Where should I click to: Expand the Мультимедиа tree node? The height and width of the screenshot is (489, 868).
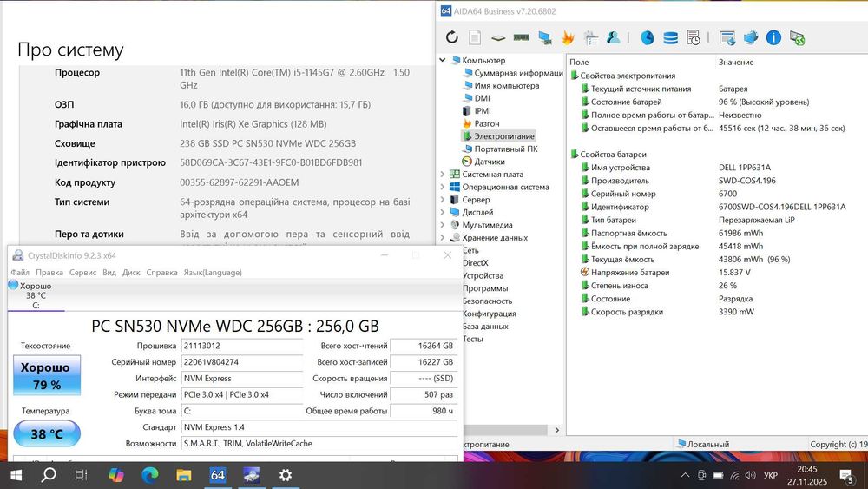[x=443, y=225]
